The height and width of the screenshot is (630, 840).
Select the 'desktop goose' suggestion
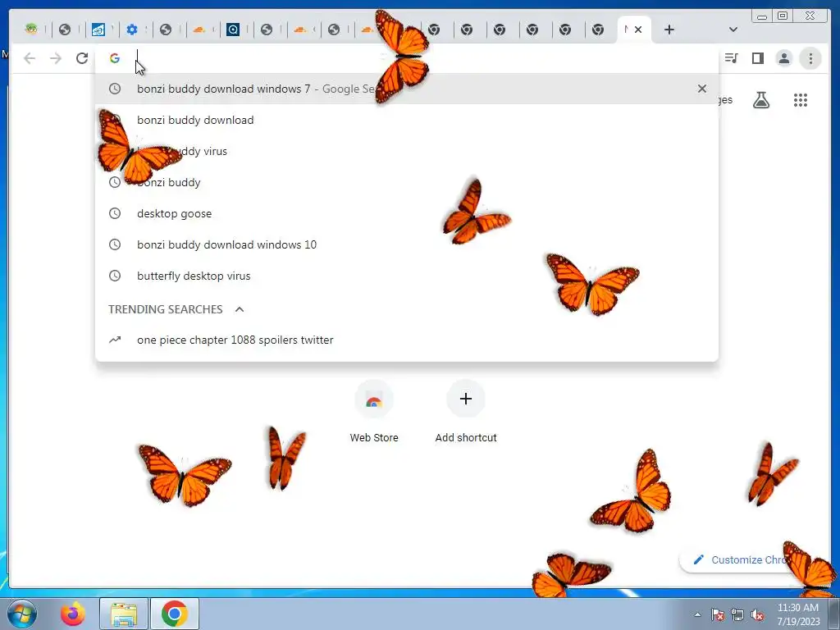pos(407,213)
